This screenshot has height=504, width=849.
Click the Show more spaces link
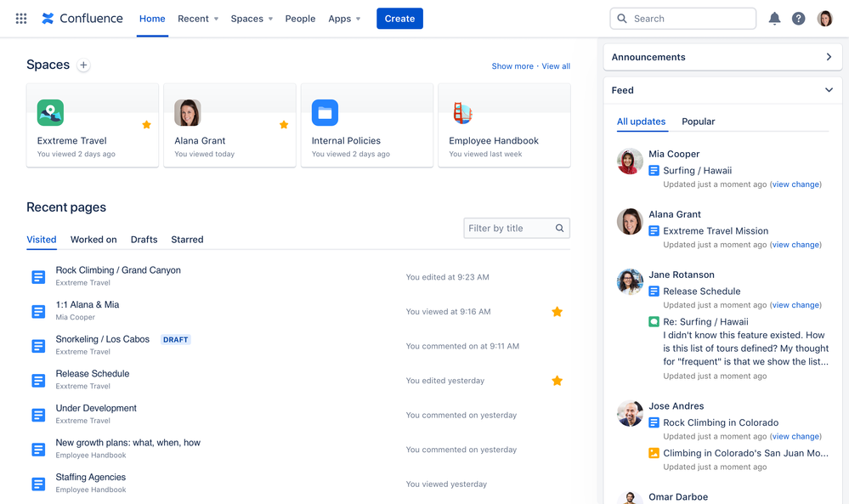[512, 66]
